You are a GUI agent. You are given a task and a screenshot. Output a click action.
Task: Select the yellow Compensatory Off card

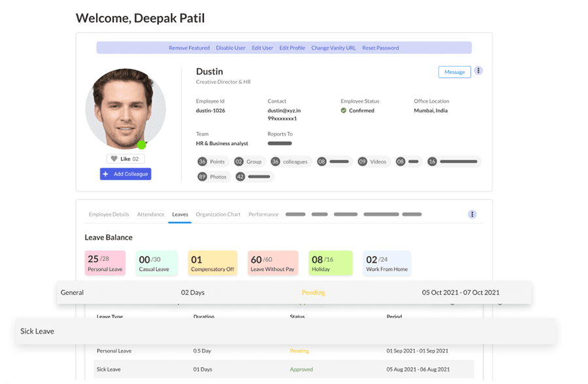coord(212,263)
